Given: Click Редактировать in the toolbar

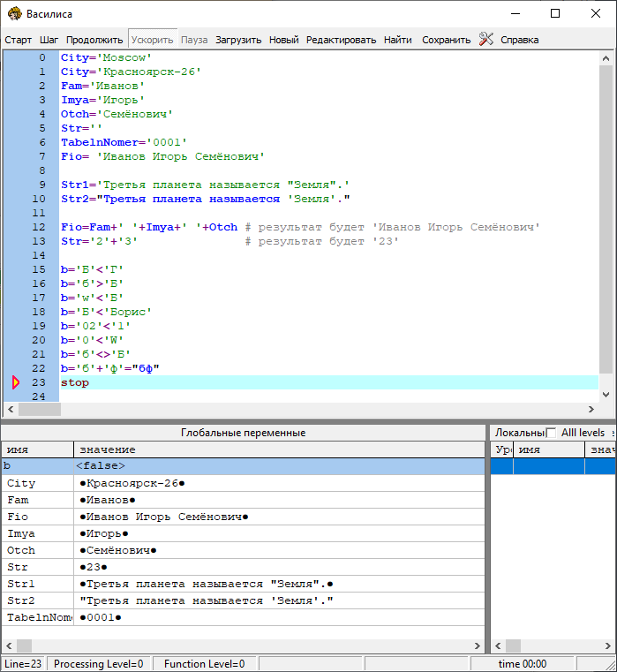Looking at the screenshot, I should pos(341,40).
